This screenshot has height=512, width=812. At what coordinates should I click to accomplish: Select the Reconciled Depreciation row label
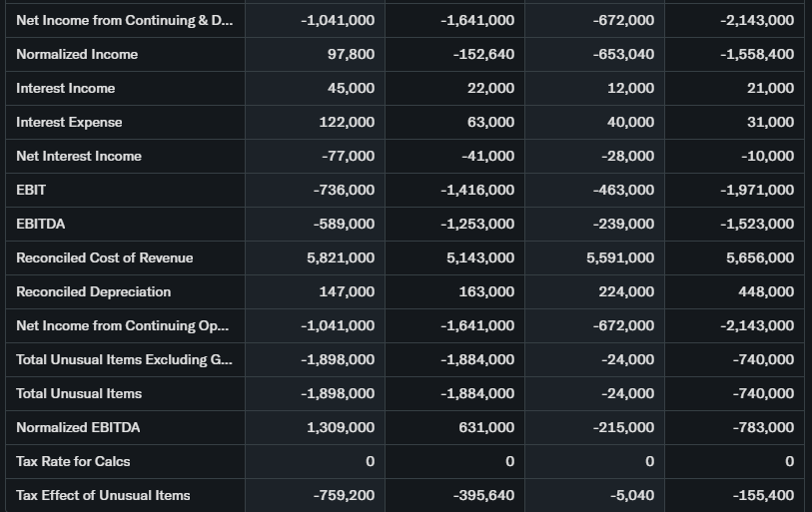(94, 291)
